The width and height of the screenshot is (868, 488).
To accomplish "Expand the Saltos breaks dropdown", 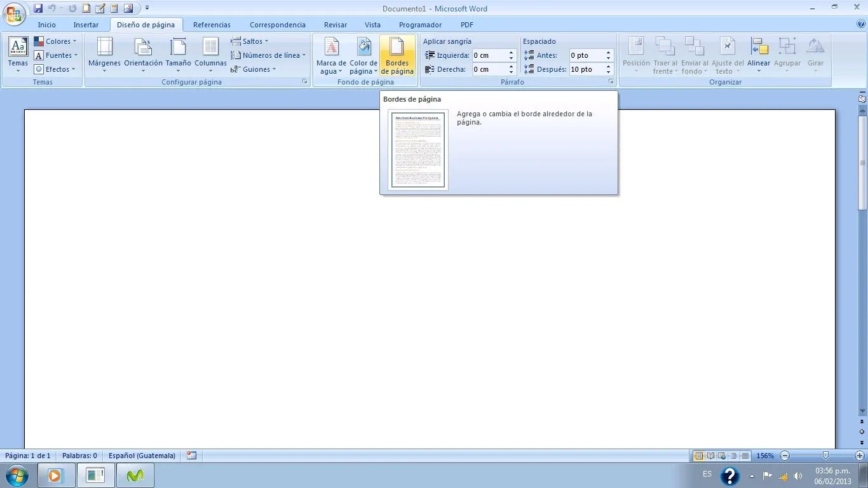I will (x=250, y=41).
